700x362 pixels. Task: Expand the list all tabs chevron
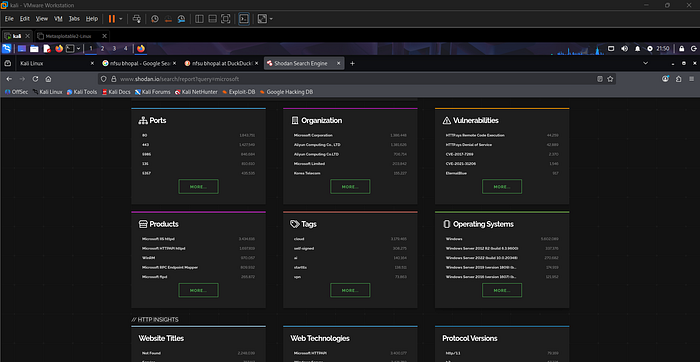pyautogui.click(x=645, y=63)
